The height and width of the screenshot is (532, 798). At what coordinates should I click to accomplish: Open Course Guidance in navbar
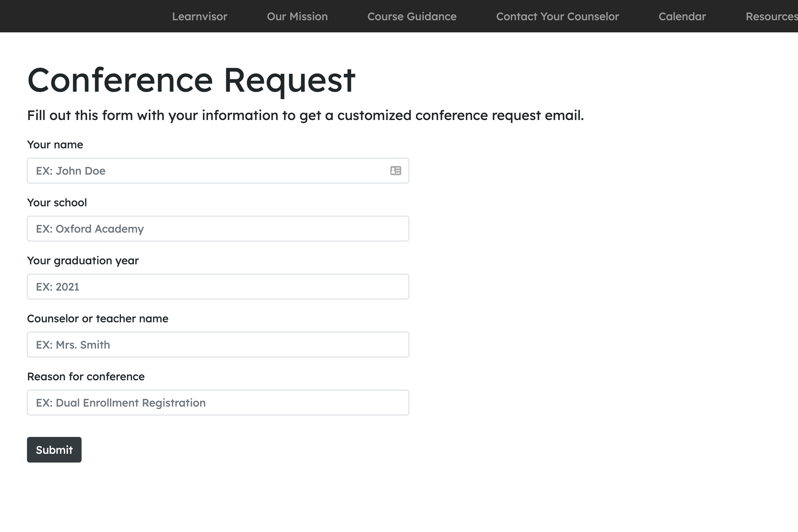pos(412,16)
